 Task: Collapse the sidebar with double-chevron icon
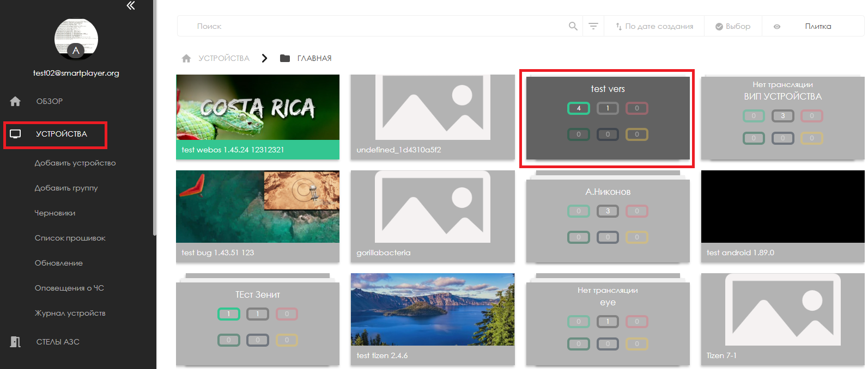(131, 5)
